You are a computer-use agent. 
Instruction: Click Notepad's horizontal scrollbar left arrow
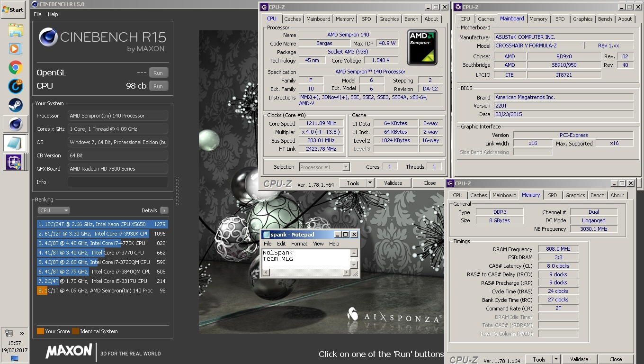266,272
